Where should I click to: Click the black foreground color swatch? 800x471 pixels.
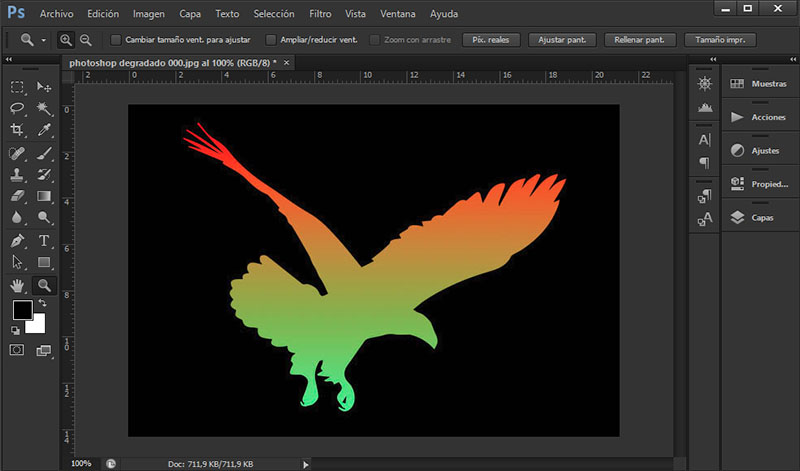[x=22, y=311]
